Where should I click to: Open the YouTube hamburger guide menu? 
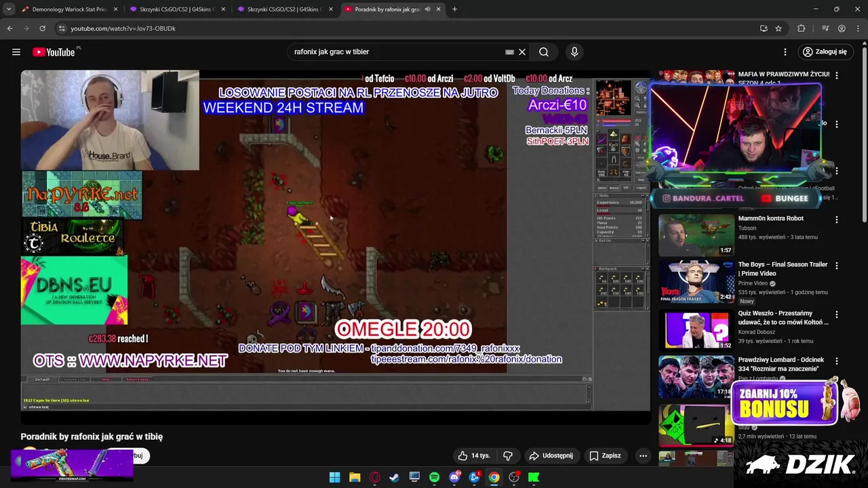16,52
